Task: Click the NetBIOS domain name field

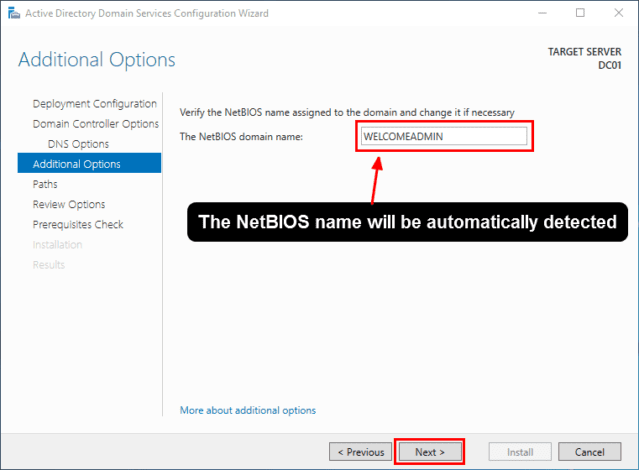Action: 444,136
